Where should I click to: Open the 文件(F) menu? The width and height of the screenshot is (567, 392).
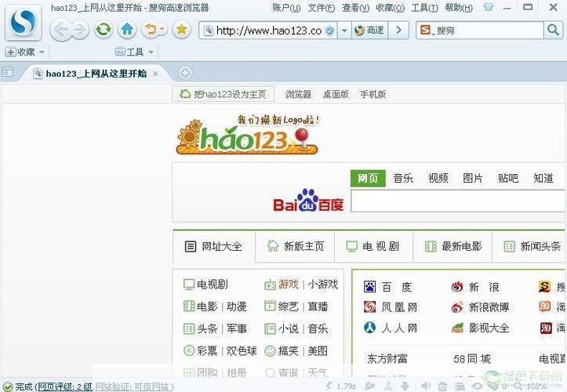pos(321,8)
